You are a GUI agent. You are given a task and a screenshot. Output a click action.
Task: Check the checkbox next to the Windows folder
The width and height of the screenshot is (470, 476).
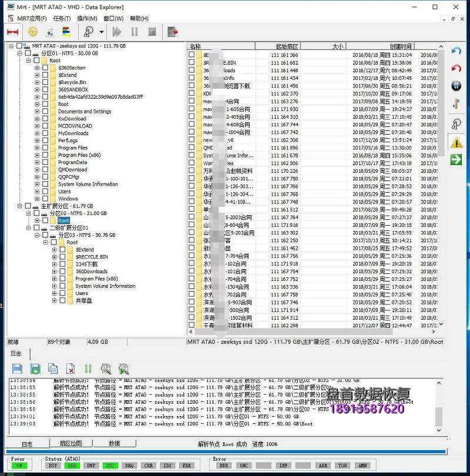point(45,198)
